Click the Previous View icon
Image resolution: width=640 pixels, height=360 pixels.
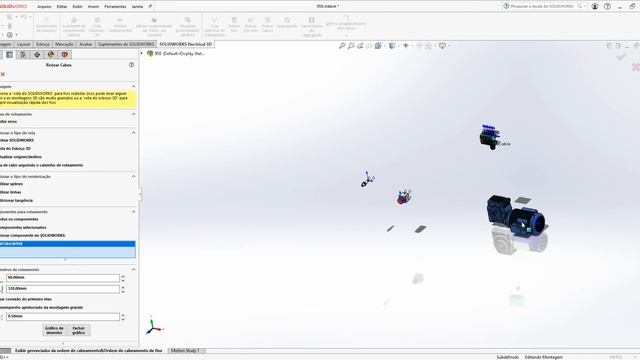pyautogui.click(x=360, y=46)
